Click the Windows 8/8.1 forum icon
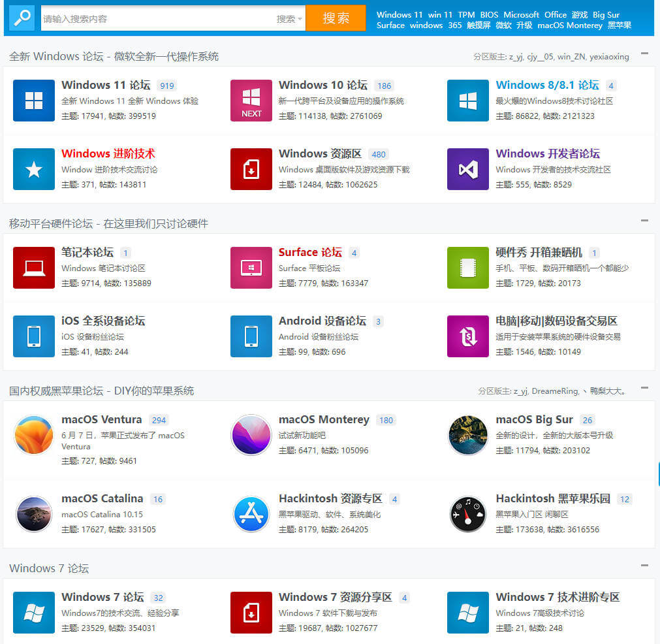 (467, 100)
